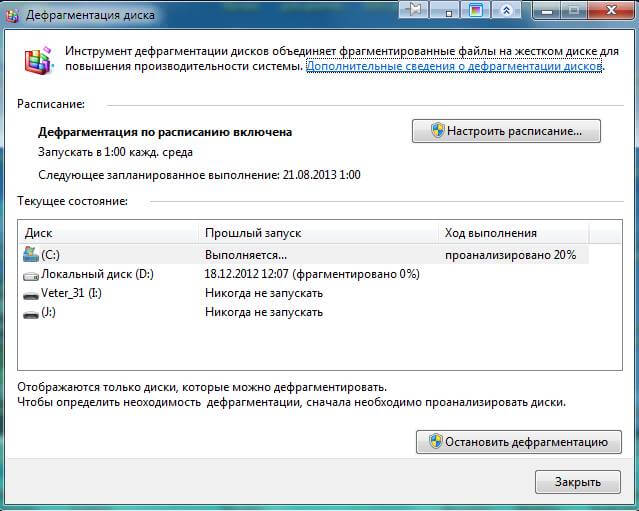This screenshot has width=639, height=511.
Task: Sort by the Ход выполнения column header
Action: (514, 233)
